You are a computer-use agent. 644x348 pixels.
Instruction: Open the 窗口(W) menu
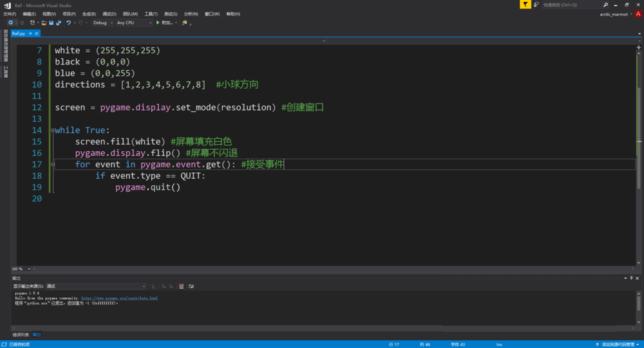pos(213,14)
